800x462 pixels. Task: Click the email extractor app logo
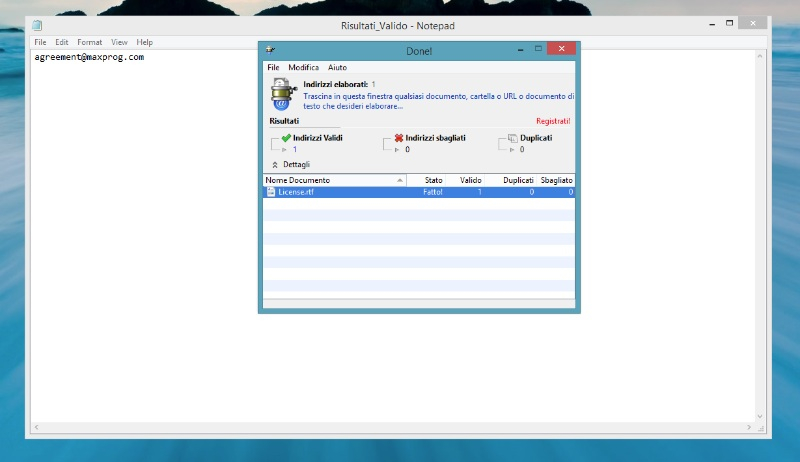[280, 94]
